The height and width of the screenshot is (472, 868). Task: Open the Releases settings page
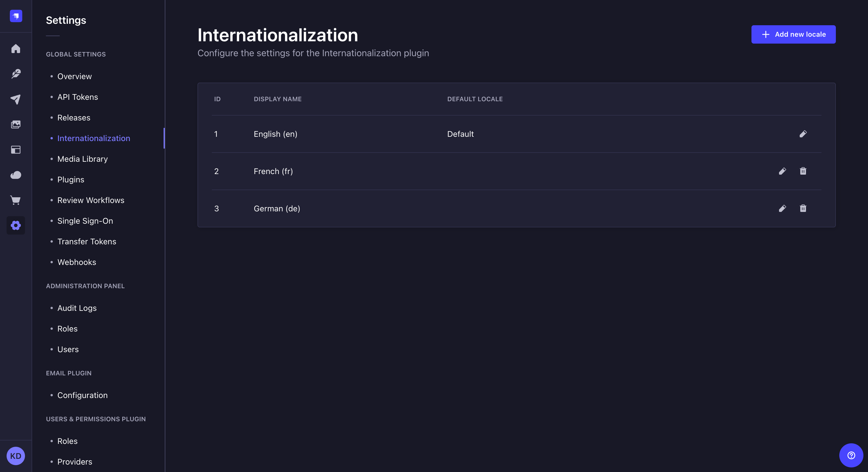(x=73, y=117)
